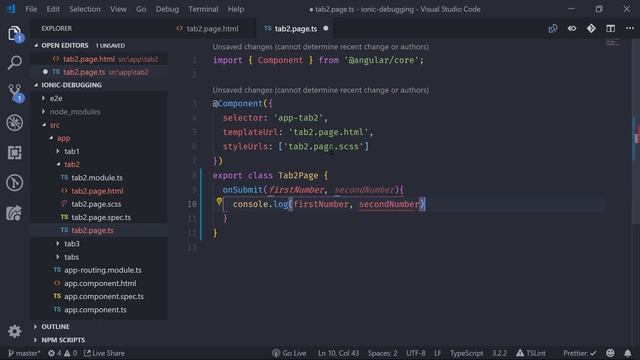Open the Terminal menu
This screenshot has height=360, width=640.
pos(203,9)
